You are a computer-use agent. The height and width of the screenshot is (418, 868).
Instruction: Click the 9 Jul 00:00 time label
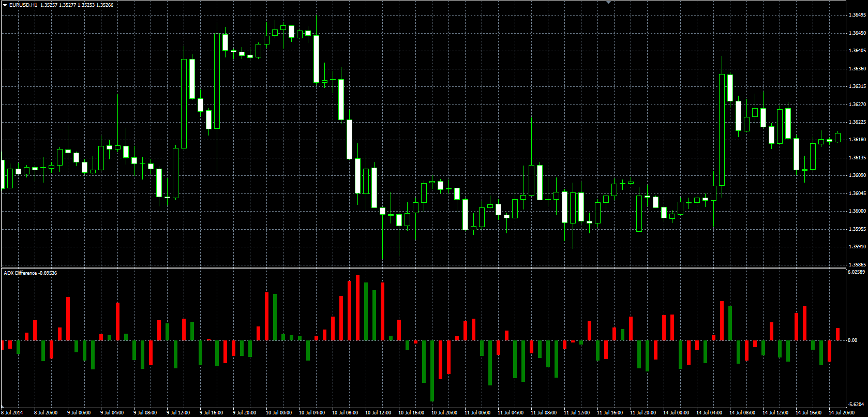(79, 413)
